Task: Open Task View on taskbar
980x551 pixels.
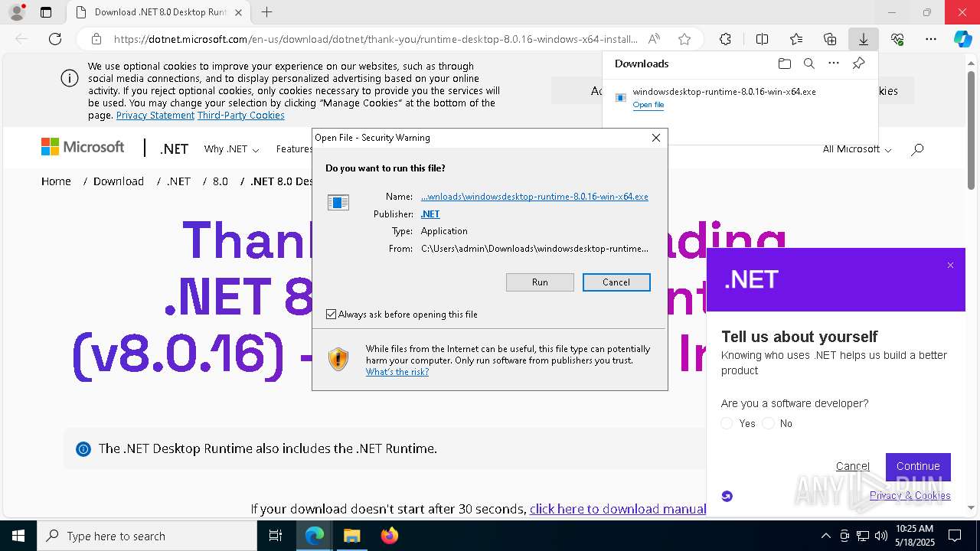Action: (276, 536)
